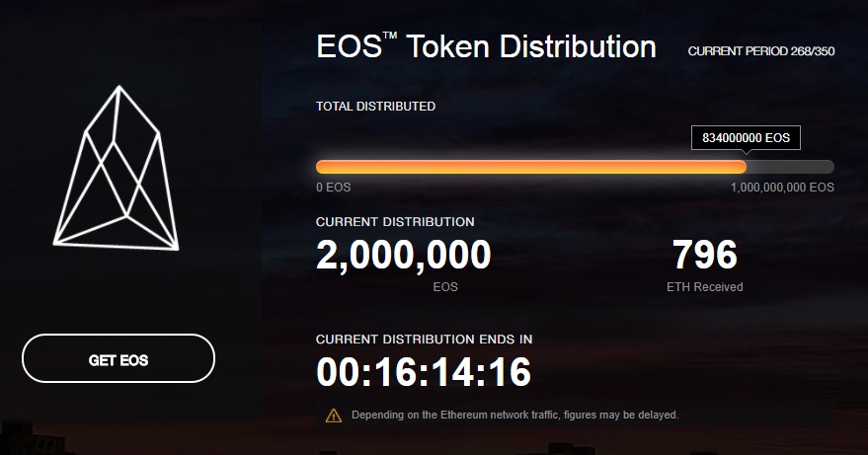Click the 2,000,000 distribution figure
868x455 pixels.
pos(403,256)
